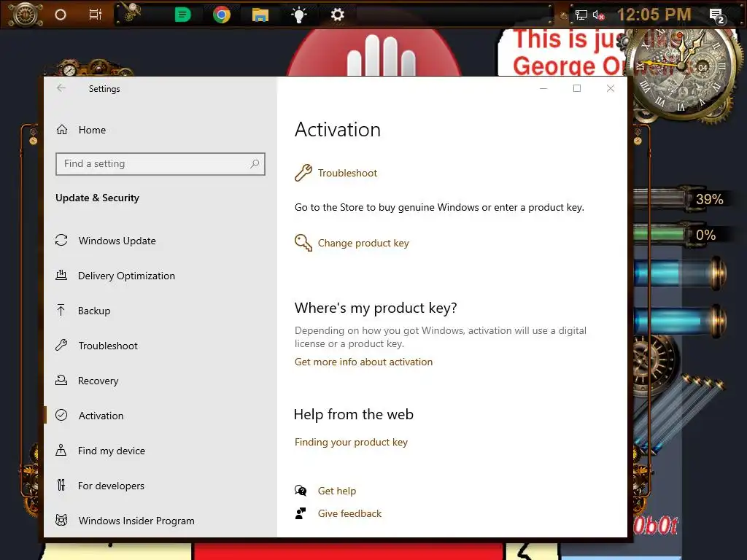This screenshot has height=560, width=747.
Task: Open the network icon in system tray
Action: pos(581,15)
